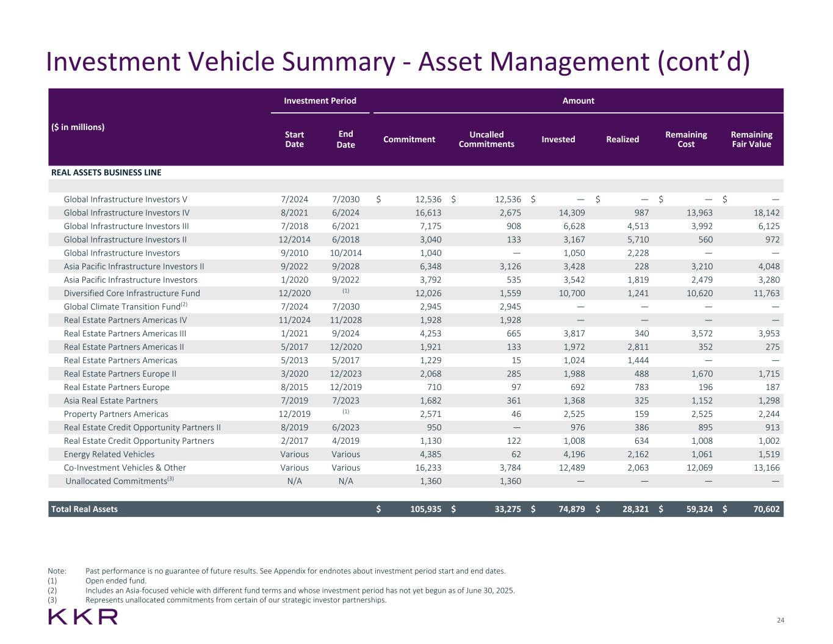
Task: Select the Real Estate Partners Americas IV label
Action: 125,320
